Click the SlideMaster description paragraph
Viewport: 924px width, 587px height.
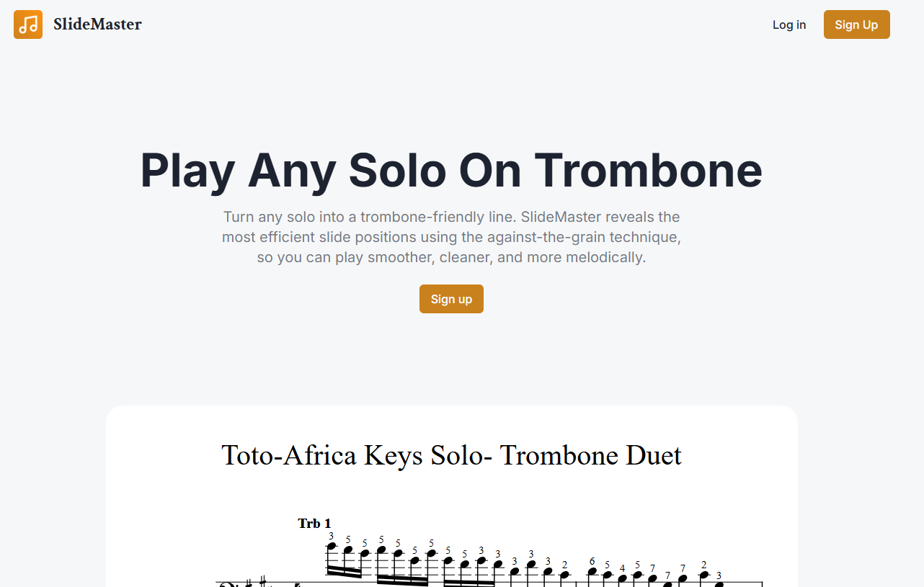pos(451,237)
